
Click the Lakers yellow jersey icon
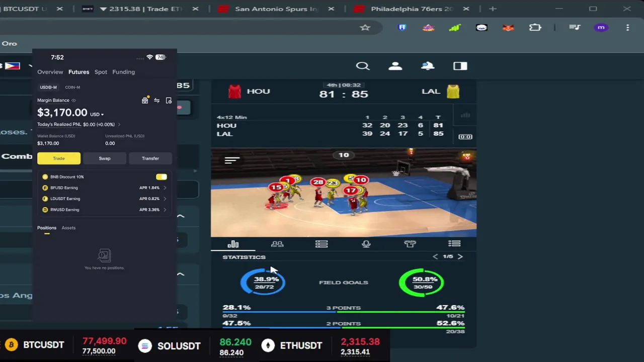coord(453,92)
